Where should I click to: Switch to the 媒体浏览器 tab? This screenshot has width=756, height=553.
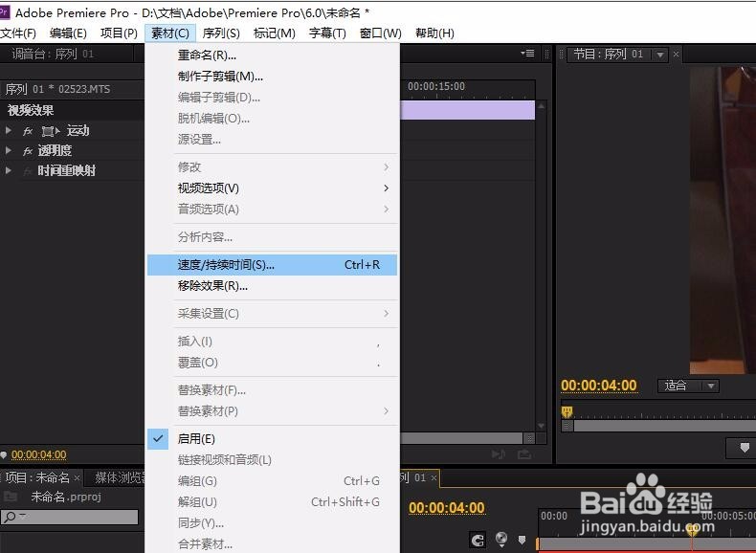coord(121,477)
